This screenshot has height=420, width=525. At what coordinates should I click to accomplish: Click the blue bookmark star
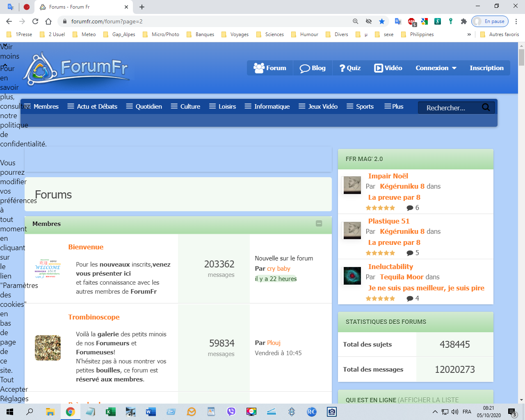point(382,21)
